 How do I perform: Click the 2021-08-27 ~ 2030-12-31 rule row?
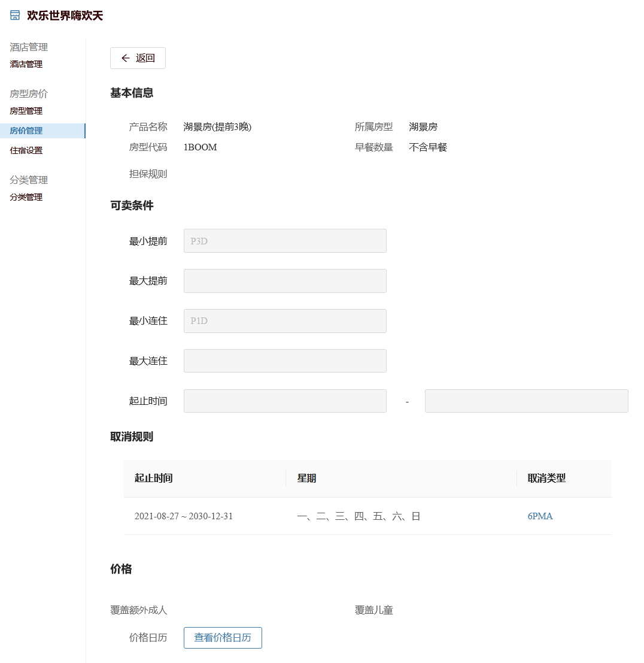coord(184,516)
